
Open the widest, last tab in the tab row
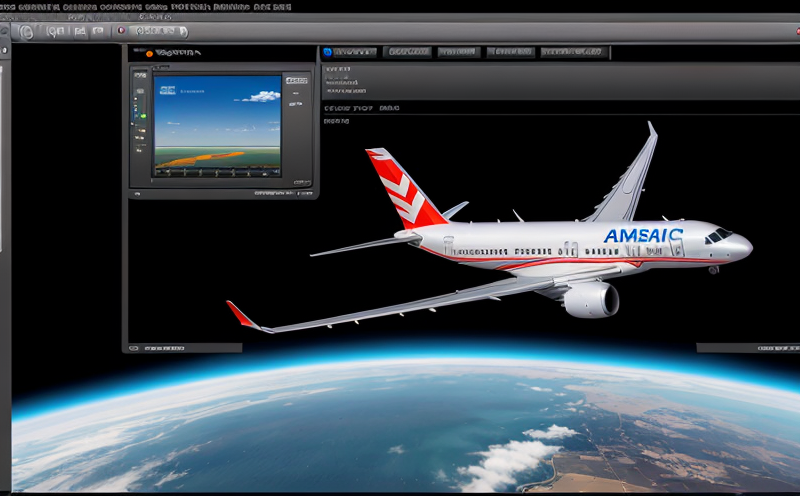(573, 52)
